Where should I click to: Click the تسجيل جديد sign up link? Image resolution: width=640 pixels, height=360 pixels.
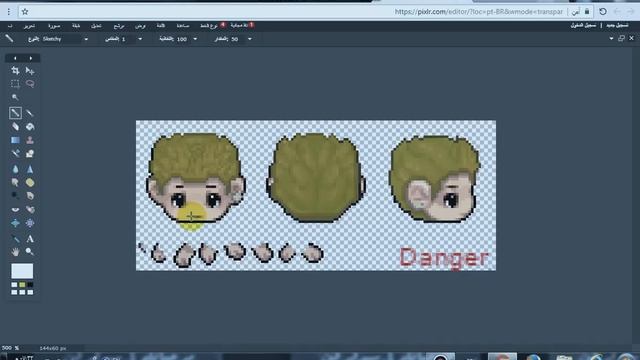pyautogui.click(x=617, y=25)
